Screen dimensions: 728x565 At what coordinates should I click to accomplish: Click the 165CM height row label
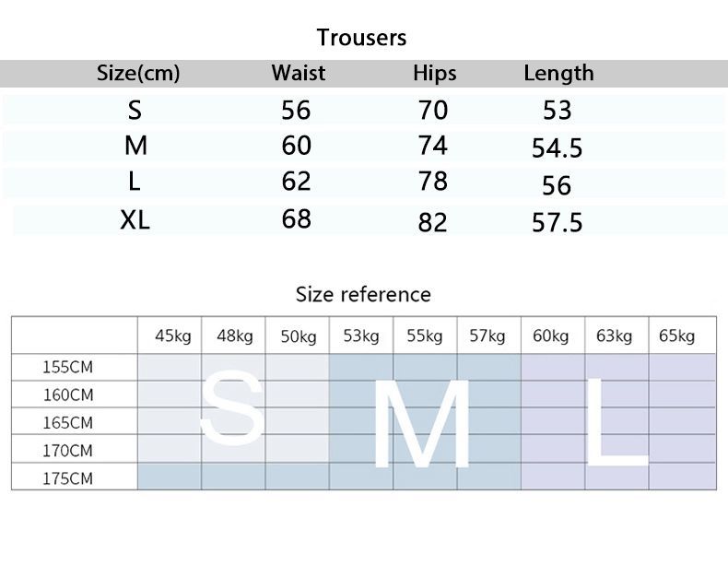pyautogui.click(x=68, y=423)
